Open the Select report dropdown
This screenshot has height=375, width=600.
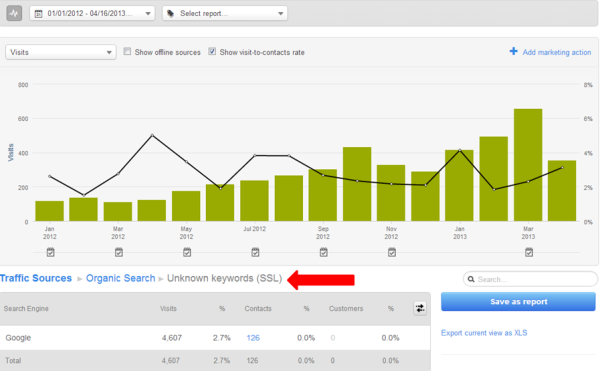pos(225,13)
